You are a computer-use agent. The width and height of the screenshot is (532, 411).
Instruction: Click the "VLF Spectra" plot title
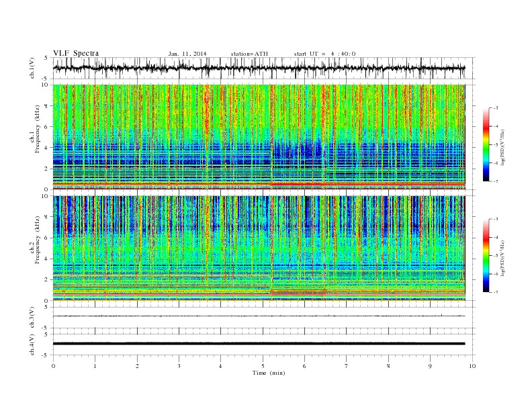click(x=76, y=53)
